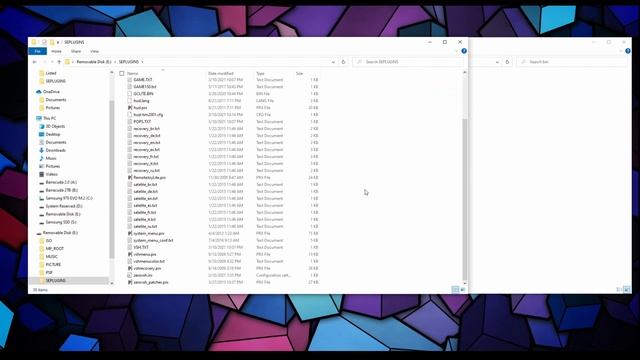Open the Quick Access Toolbar dropdown arrow
Image resolution: width=640 pixels, height=360 pixels.
tap(58, 42)
